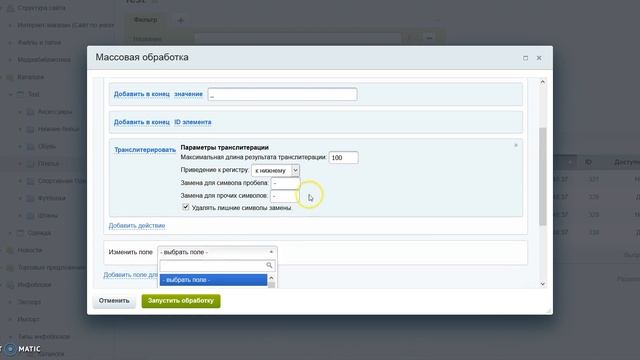The width and height of the screenshot is (640, 360).
Task: Open the Фильтр tab in background page
Action: (146, 20)
